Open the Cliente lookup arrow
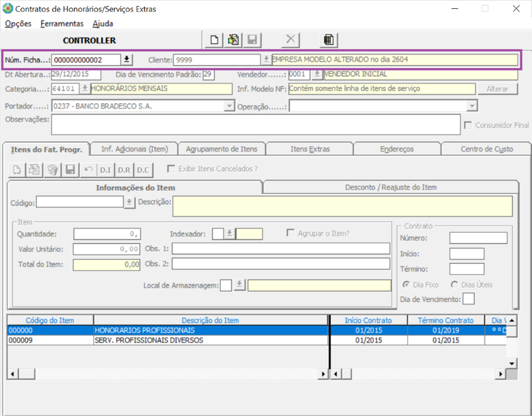 tap(266, 60)
